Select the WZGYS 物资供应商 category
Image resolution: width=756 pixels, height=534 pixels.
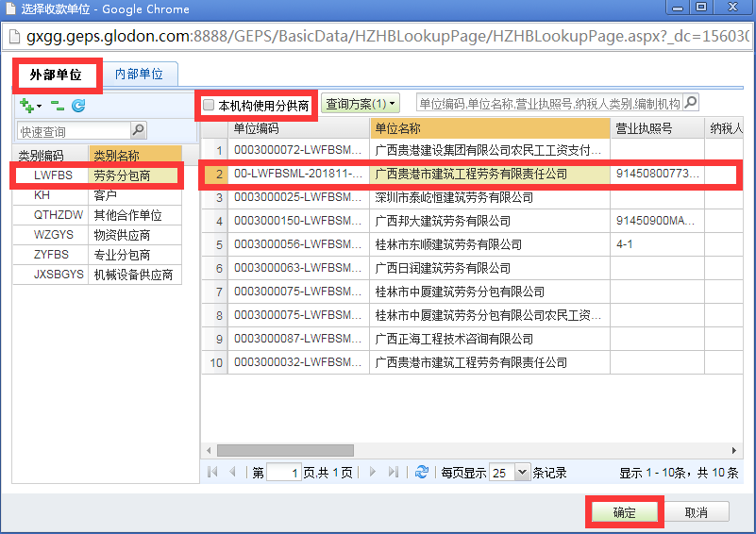[97, 235]
